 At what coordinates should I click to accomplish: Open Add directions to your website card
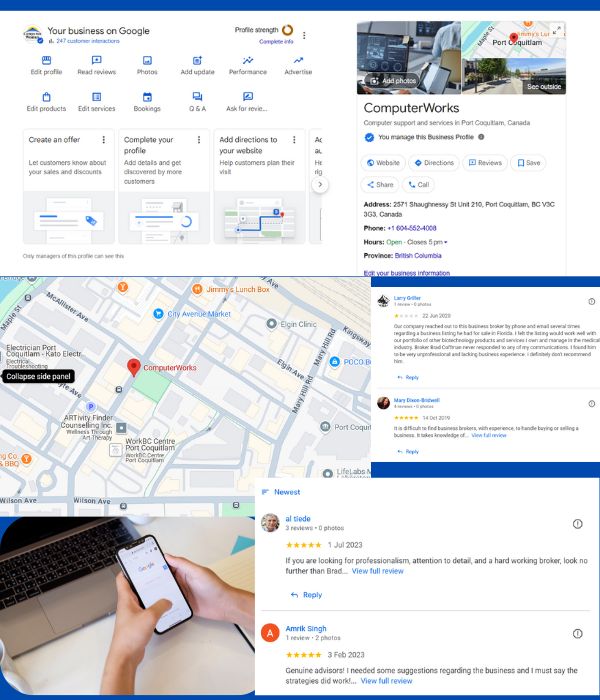259,186
